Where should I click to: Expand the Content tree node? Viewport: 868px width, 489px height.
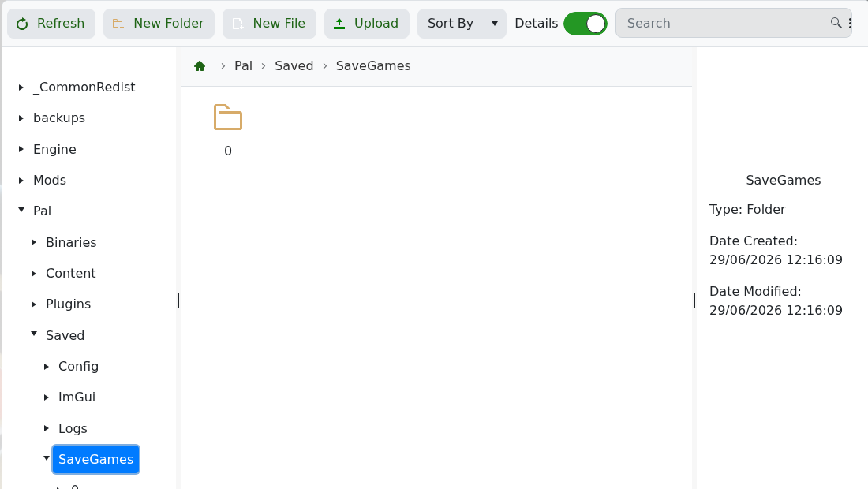[34, 273]
